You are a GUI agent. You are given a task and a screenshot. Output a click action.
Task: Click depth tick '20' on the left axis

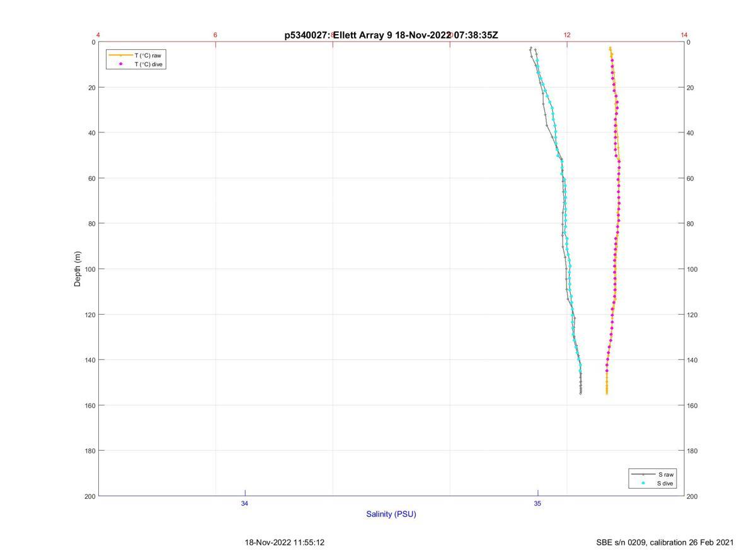point(91,88)
